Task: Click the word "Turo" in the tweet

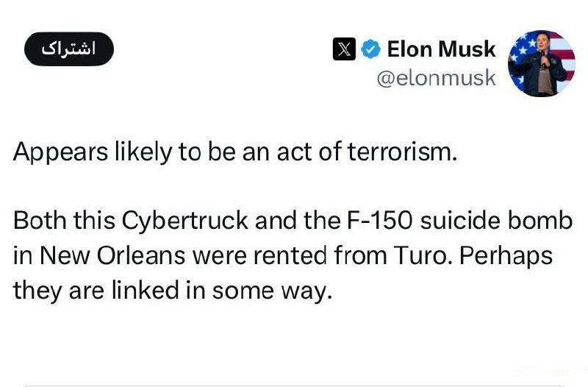Action: click(x=414, y=256)
